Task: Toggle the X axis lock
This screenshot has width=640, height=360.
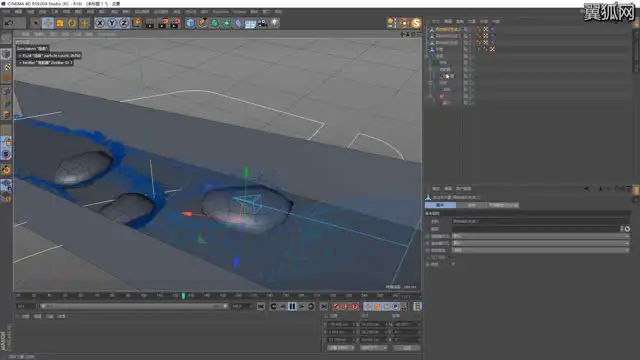Action: point(100,23)
